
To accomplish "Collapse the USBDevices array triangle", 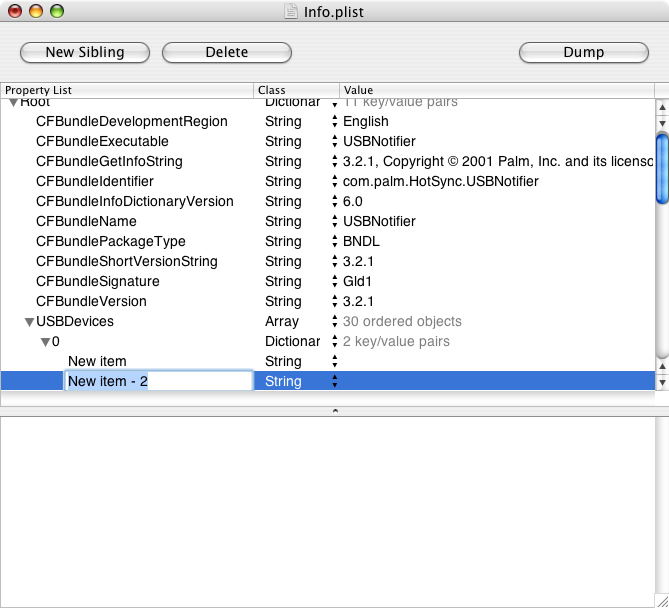I will (x=29, y=322).
